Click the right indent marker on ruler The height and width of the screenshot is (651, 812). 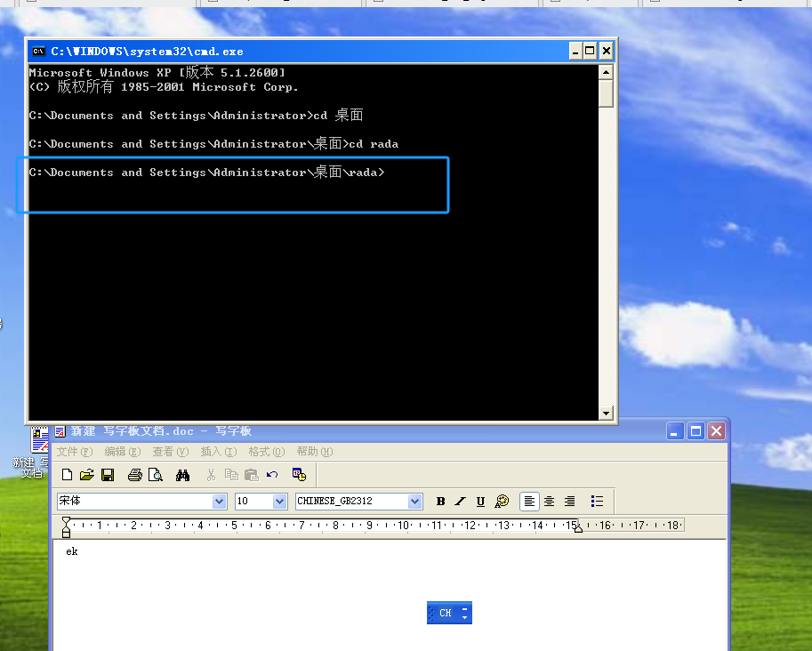pos(578,529)
